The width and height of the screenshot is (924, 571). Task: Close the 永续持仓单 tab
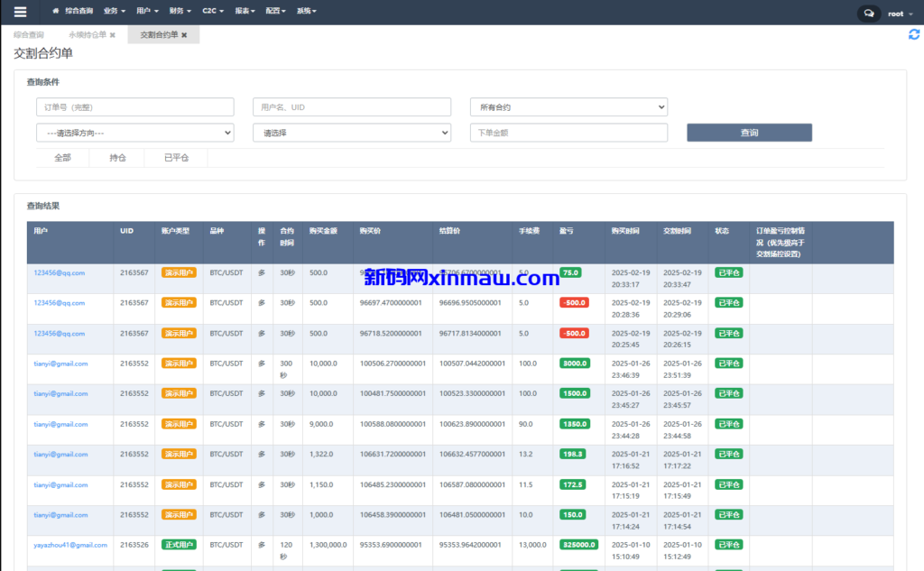click(113, 35)
